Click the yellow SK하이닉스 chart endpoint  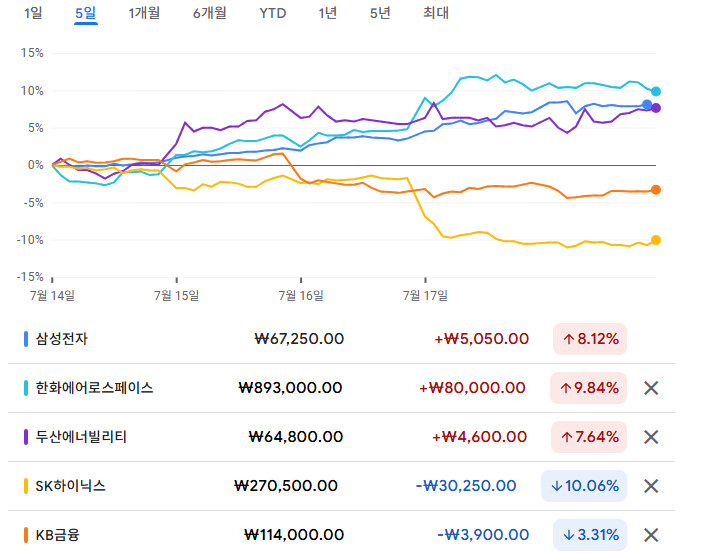tap(656, 240)
